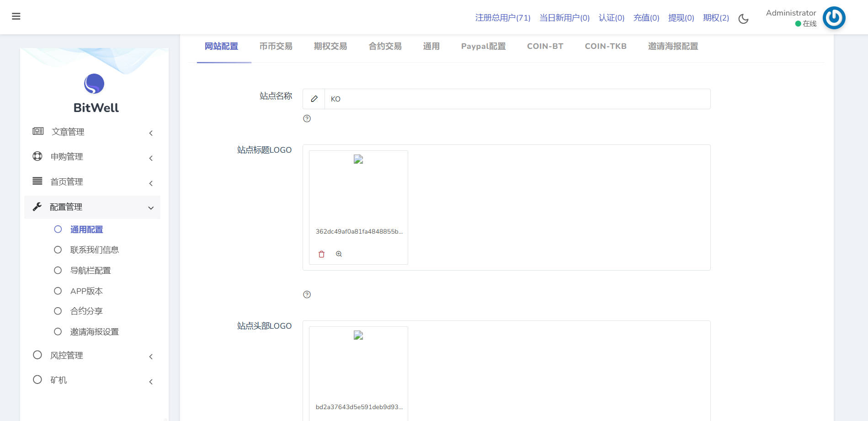This screenshot has height=421, width=868.
Task: Open the 注册总用户(71) link
Action: click(502, 18)
